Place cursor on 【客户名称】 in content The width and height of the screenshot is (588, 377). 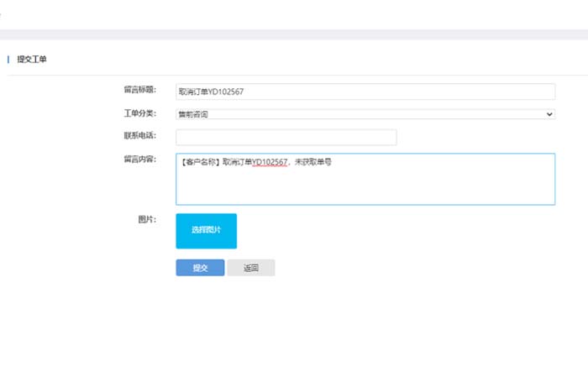200,161
